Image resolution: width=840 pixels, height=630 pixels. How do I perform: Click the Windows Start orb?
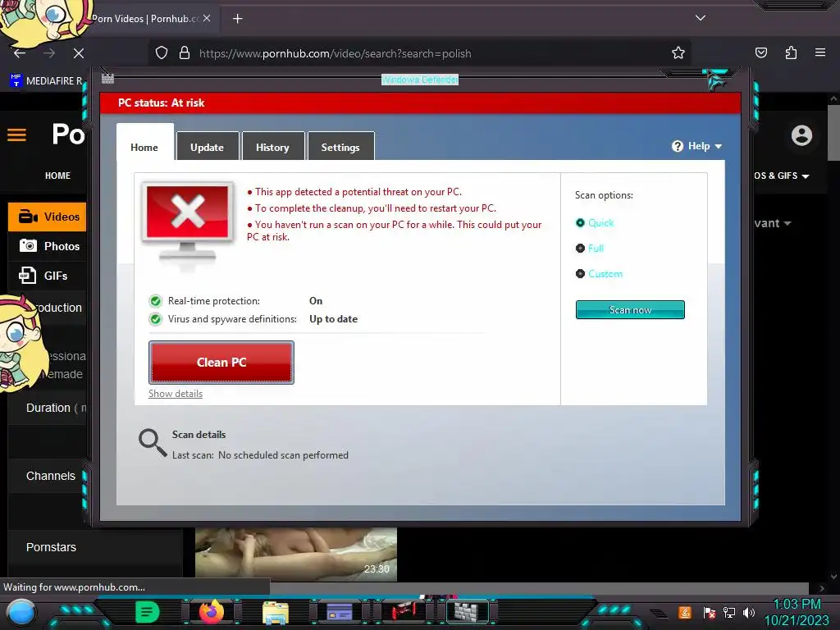(x=21, y=613)
